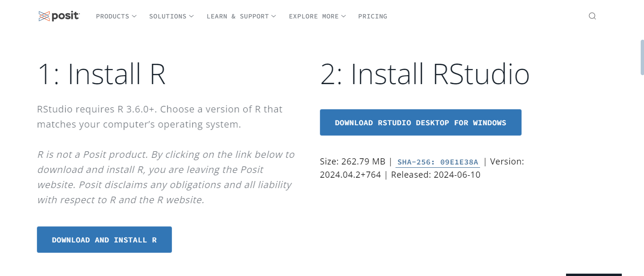Open the SOLUTIONS navigation entry
Viewport: 644px width, 276px height.
(168, 16)
